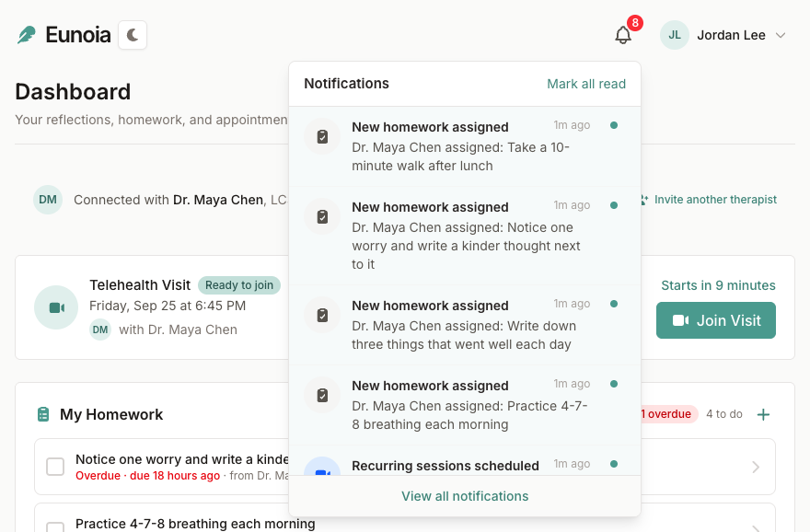Click Practice 4-7-8 breathing homework item
Screen dimensions: 810x532
point(195,524)
